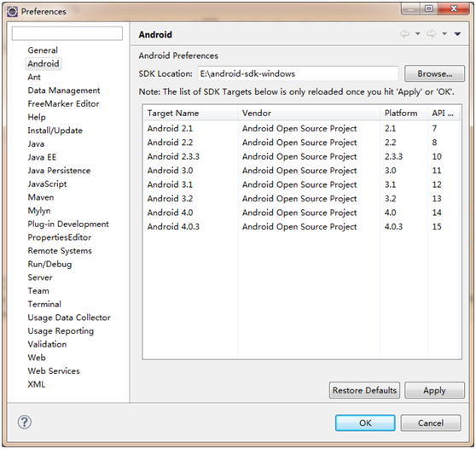The height and width of the screenshot is (449, 476).
Task: Select the Android 3.2 target row
Action: tap(302, 198)
